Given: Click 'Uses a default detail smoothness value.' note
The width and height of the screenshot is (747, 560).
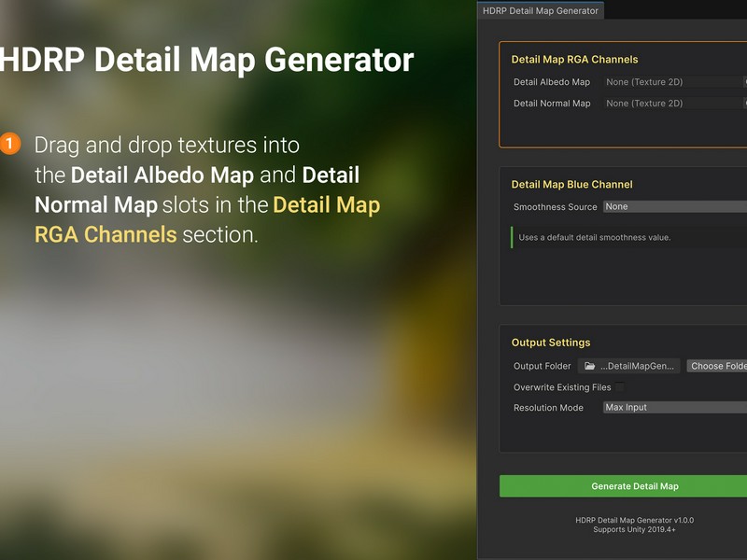Looking at the screenshot, I should click(x=595, y=237).
